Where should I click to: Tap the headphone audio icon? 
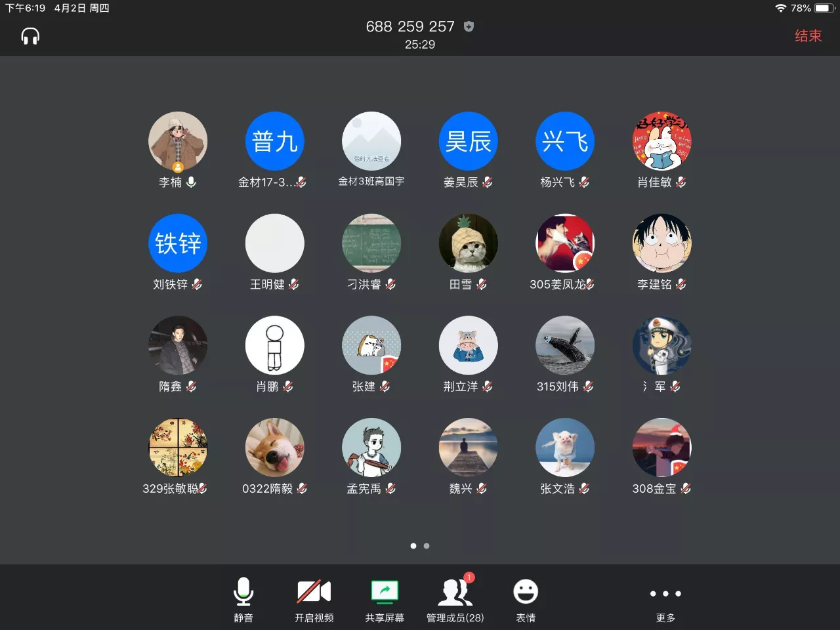point(30,36)
